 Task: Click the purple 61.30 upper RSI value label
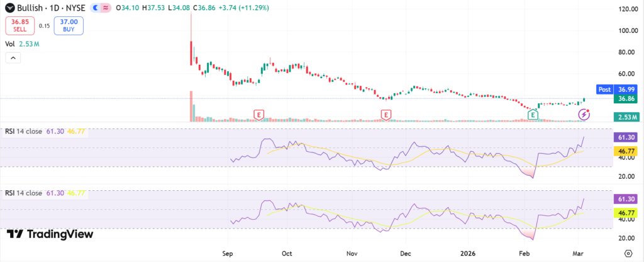(625, 137)
